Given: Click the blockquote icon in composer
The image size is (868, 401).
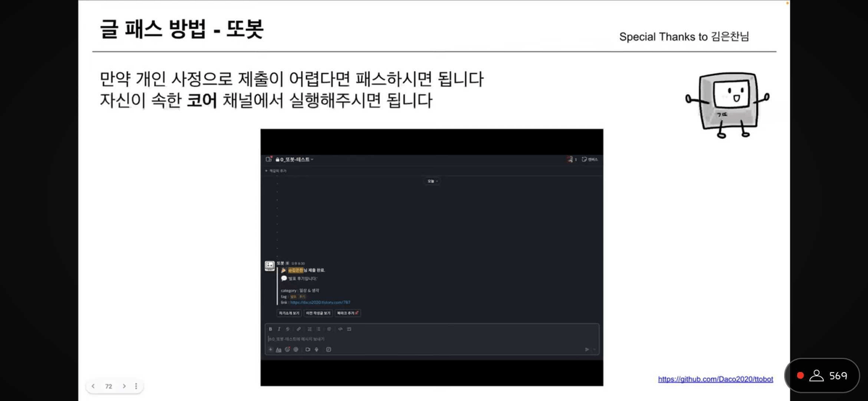Looking at the screenshot, I should coord(329,329).
